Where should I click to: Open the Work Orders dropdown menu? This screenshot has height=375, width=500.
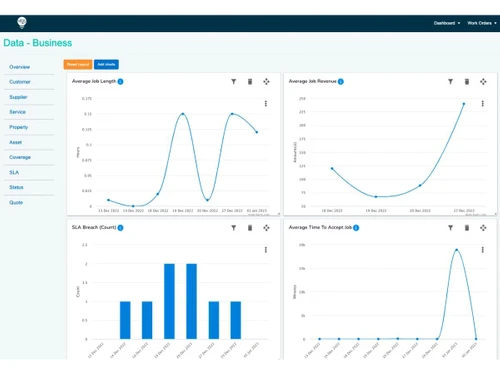(482, 23)
